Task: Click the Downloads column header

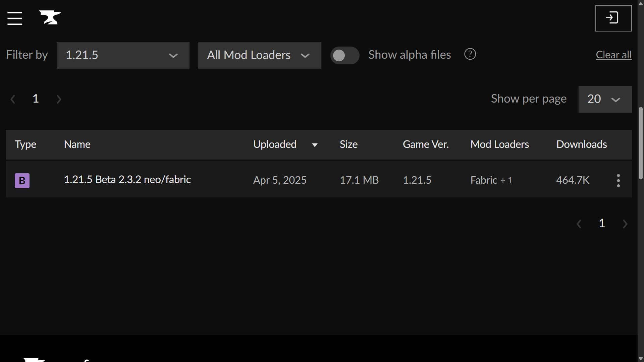Action: [581, 144]
